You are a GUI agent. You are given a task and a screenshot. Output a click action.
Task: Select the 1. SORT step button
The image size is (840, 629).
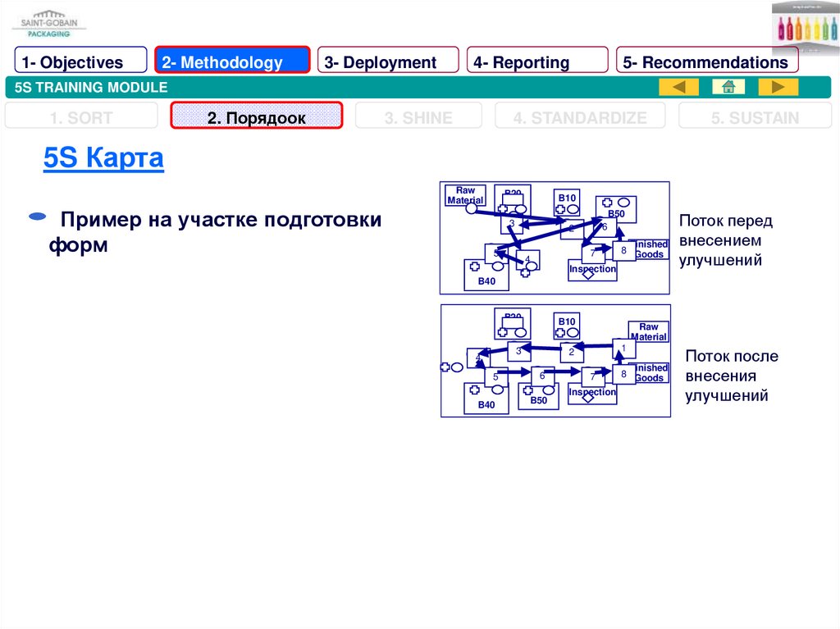click(80, 118)
